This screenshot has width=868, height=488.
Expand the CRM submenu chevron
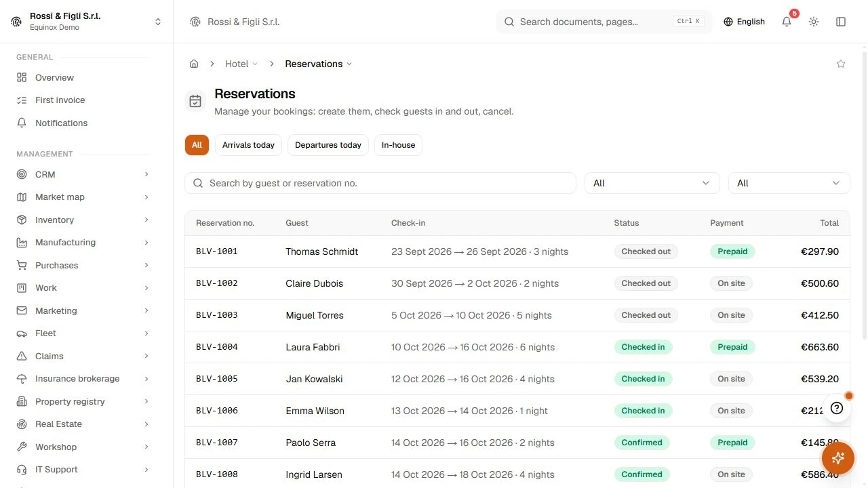[x=146, y=174]
